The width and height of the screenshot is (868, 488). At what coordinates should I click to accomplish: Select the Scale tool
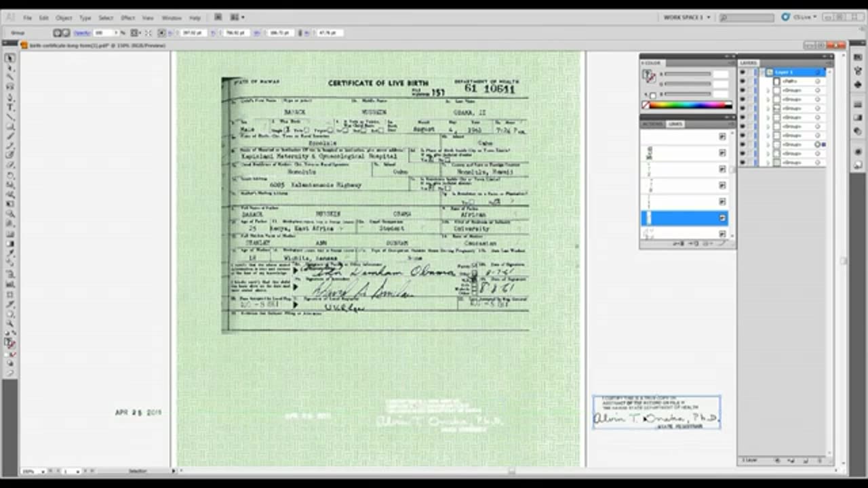tap(10, 185)
